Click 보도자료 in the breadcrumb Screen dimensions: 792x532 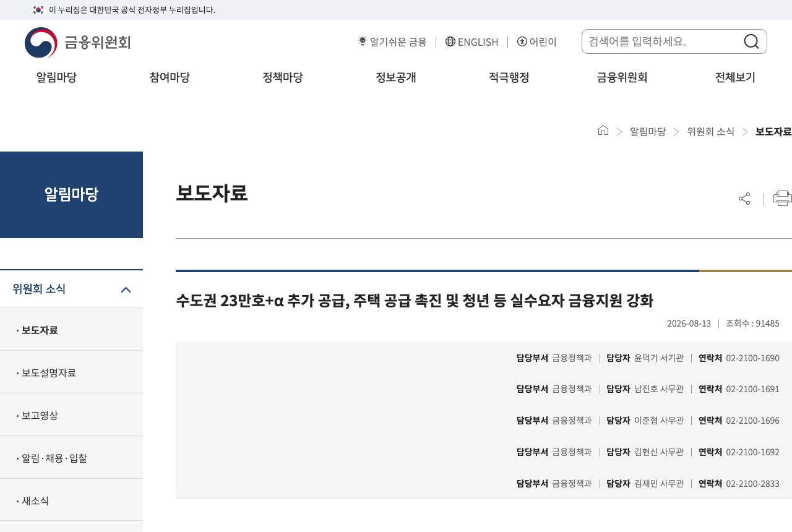click(x=773, y=131)
